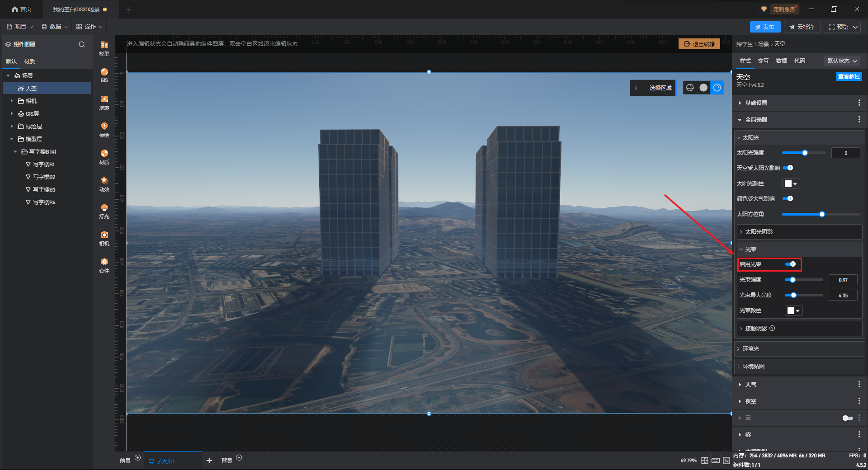Open the 项目 menu
Image resolution: width=868 pixels, height=470 pixels.
[x=20, y=27]
